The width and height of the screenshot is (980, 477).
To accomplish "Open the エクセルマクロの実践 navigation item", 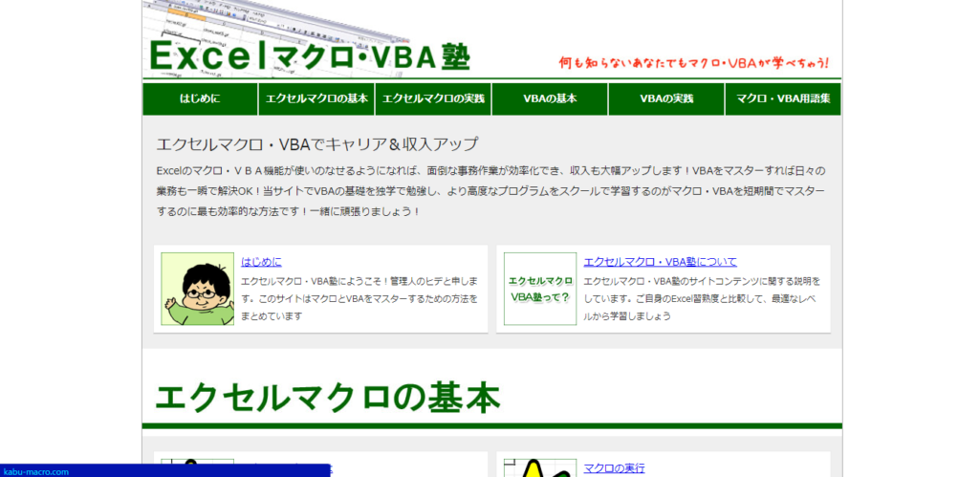I will click(x=433, y=98).
